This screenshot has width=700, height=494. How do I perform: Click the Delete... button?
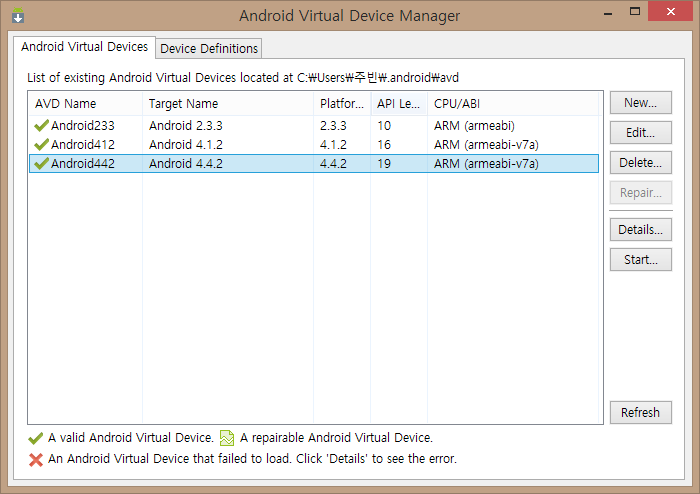pyautogui.click(x=641, y=162)
